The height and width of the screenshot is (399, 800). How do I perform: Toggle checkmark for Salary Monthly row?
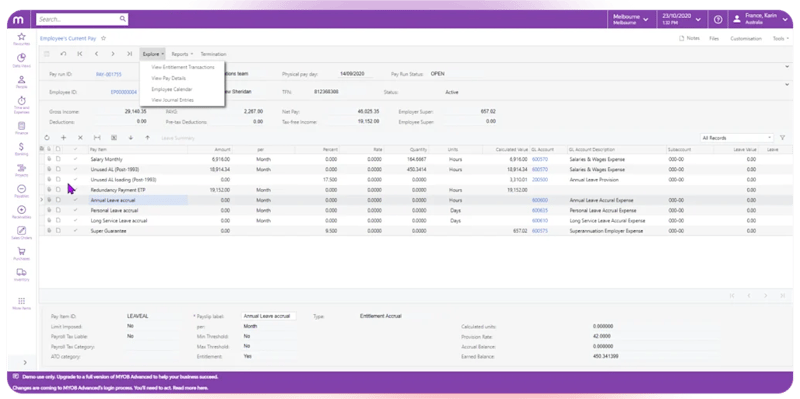[x=76, y=159]
